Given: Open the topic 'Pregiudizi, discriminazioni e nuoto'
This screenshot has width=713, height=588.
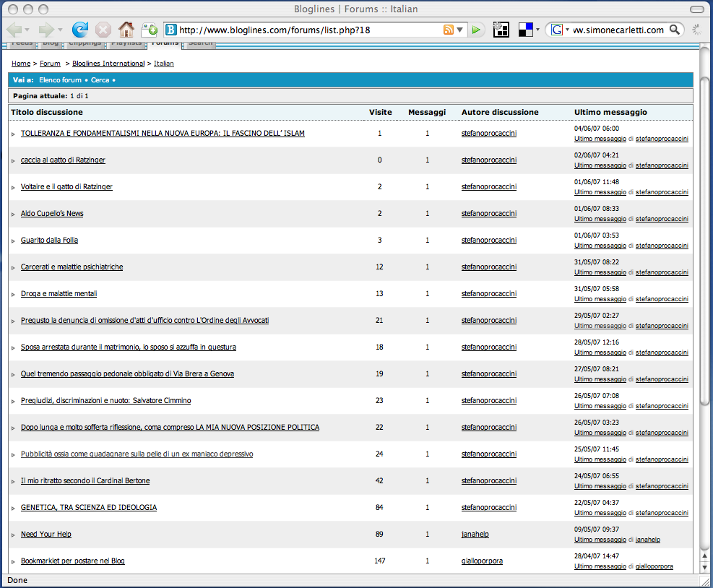Looking at the screenshot, I should 105,401.
